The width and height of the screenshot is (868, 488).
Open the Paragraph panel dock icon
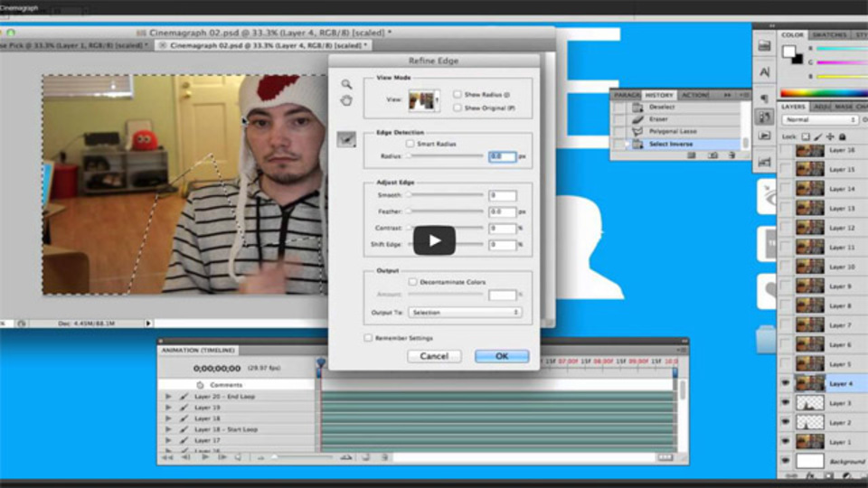tap(765, 98)
